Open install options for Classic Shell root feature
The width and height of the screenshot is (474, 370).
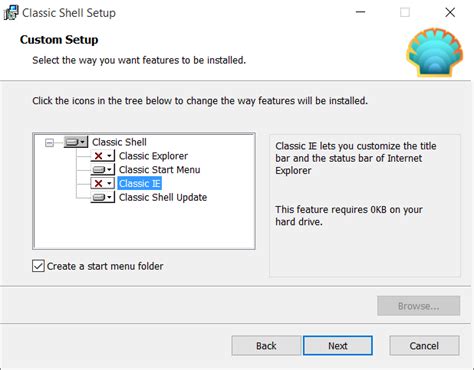(x=76, y=142)
